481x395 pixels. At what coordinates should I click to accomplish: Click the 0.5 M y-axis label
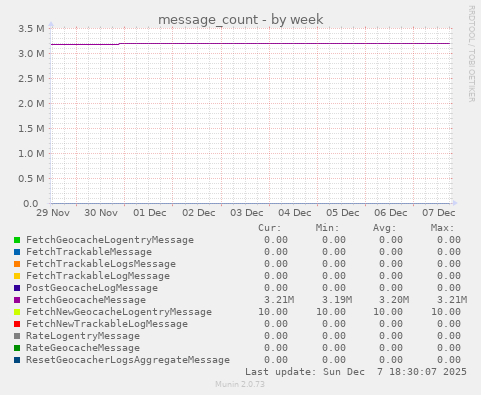(31, 179)
